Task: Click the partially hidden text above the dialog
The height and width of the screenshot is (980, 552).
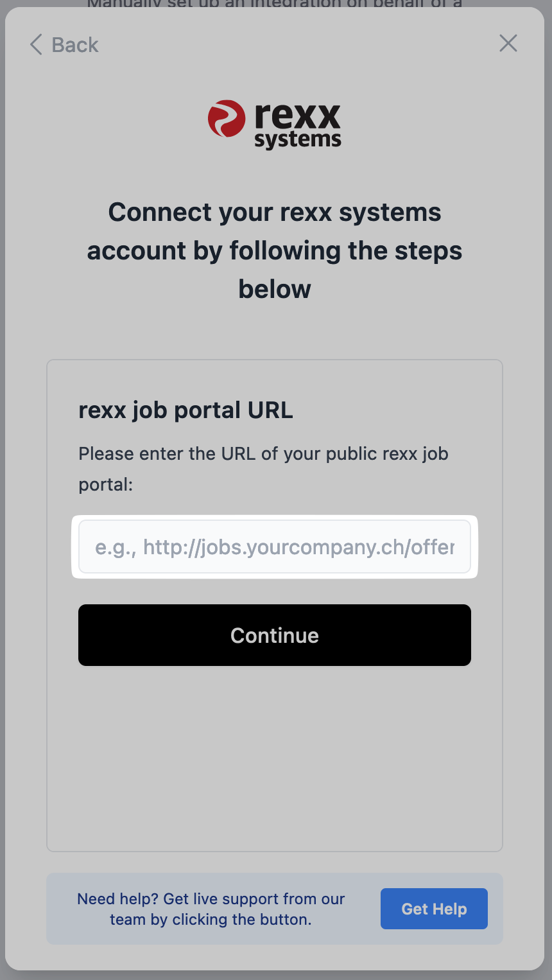Action: click(275, 4)
